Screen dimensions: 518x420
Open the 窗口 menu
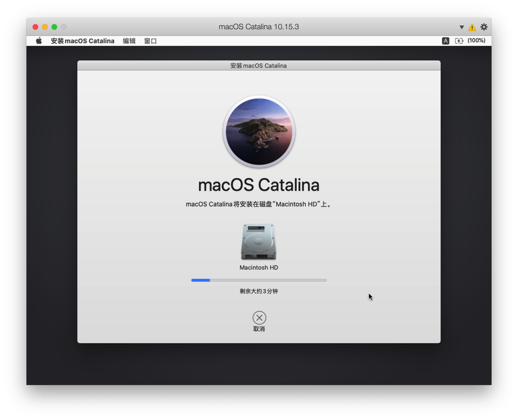150,41
